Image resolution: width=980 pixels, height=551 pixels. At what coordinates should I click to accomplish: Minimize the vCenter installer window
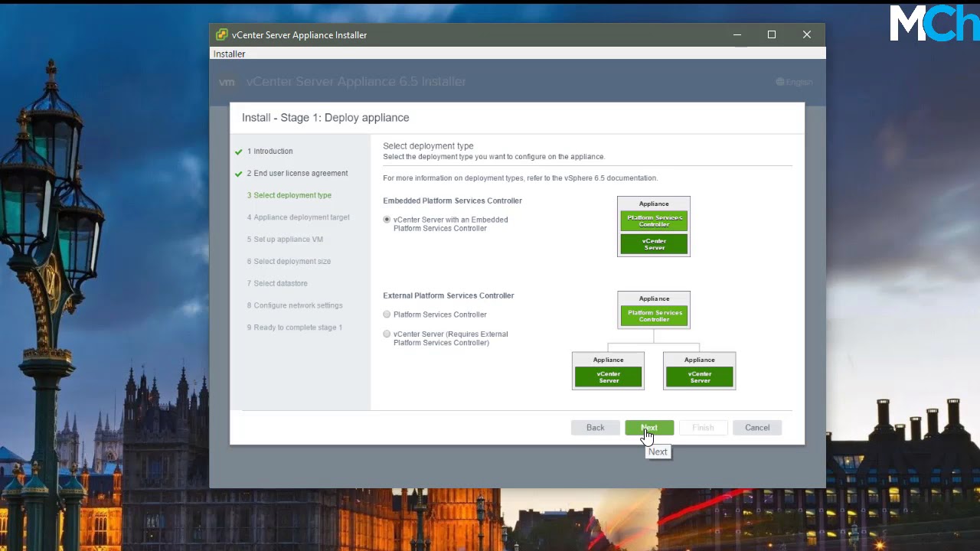(737, 34)
